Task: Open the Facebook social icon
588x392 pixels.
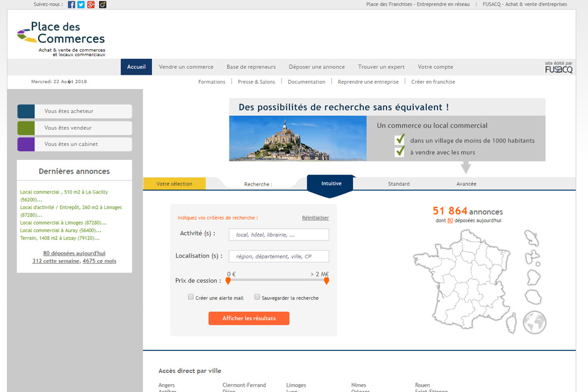Action: [x=71, y=5]
